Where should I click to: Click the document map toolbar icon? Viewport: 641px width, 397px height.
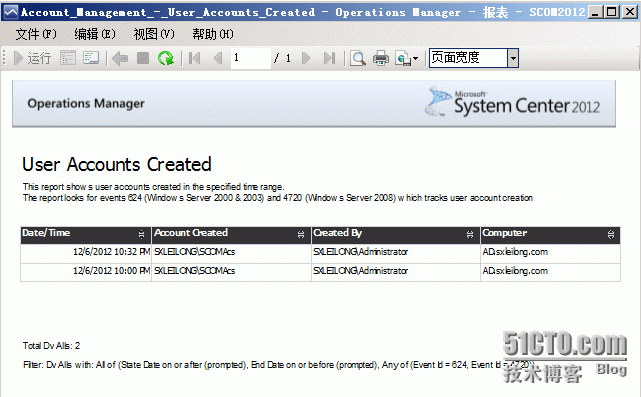pos(91,58)
